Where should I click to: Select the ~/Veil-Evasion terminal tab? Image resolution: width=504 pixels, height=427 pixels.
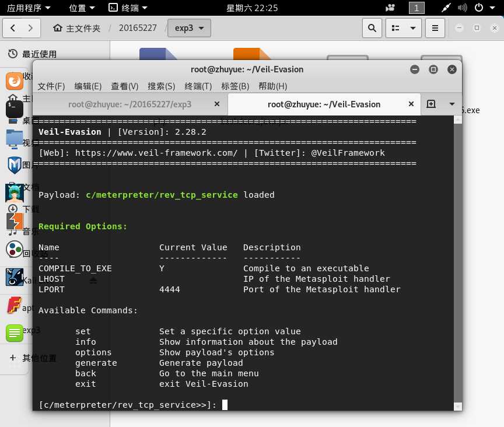[324, 104]
